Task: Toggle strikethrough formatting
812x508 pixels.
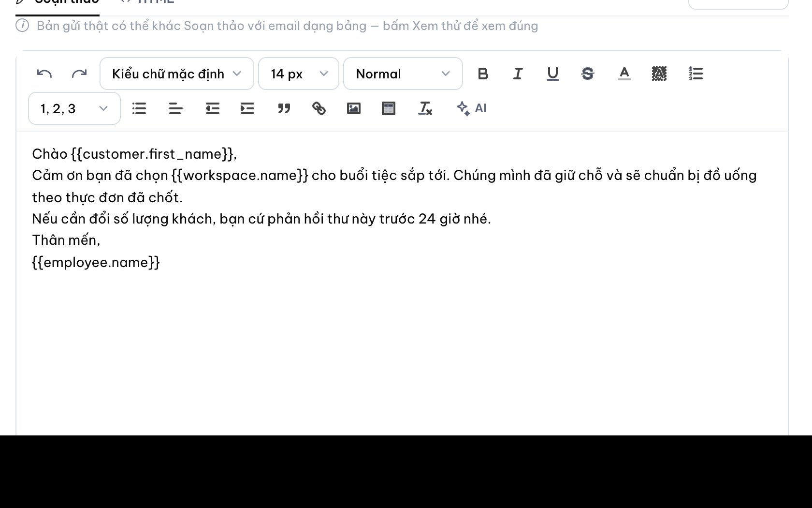Action: (588, 74)
